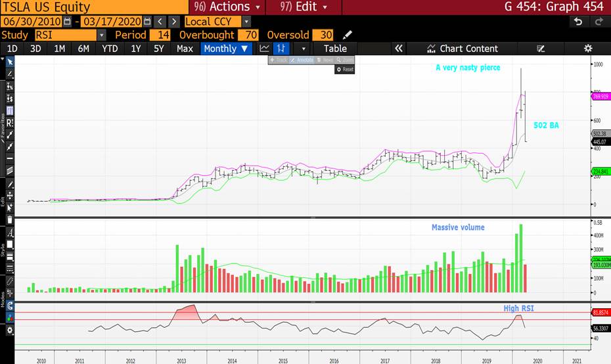This screenshot has height=364, width=611.
Task: Open the Local CCY currency dropdown
Action: point(246,22)
